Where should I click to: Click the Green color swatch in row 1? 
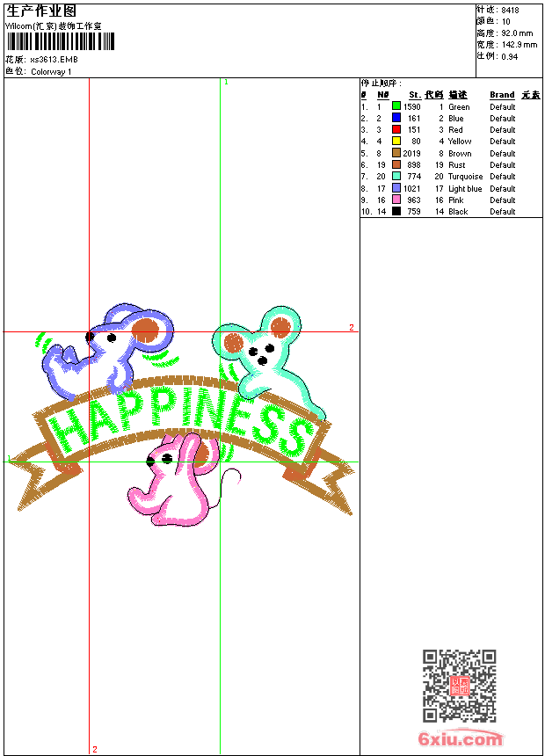click(396, 106)
